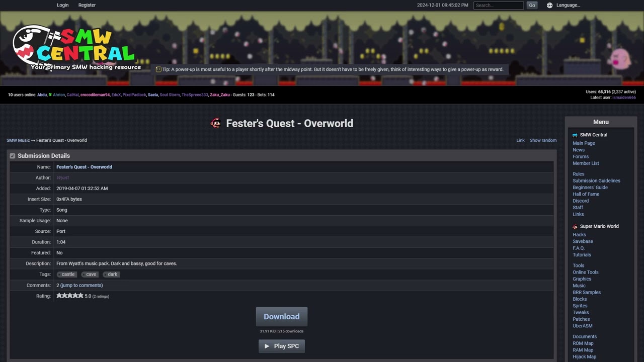Open Sprites link in sidebar

[x=580, y=306]
